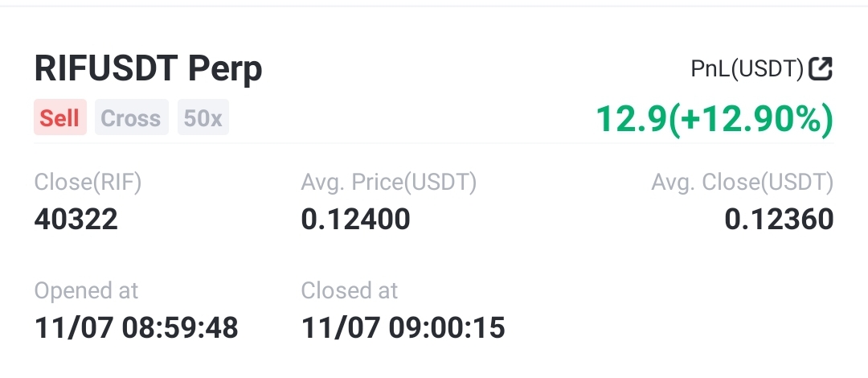Click the divider line under the tags
This screenshot has height=378, width=868.
click(x=434, y=143)
